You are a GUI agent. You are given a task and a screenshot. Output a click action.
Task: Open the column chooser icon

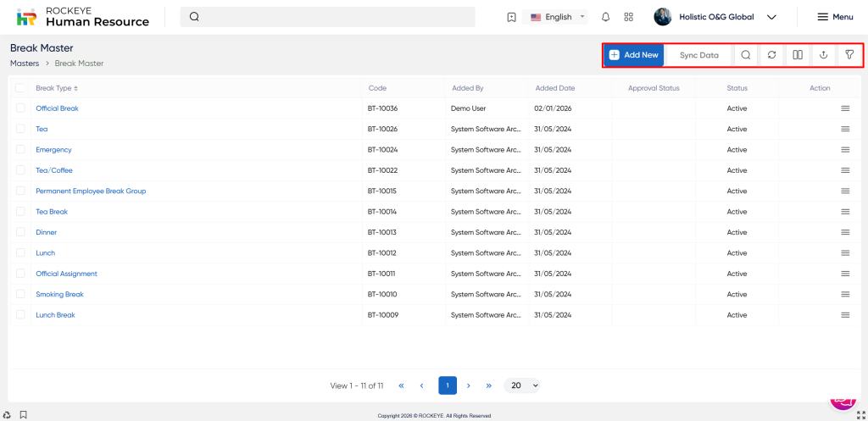(x=797, y=55)
